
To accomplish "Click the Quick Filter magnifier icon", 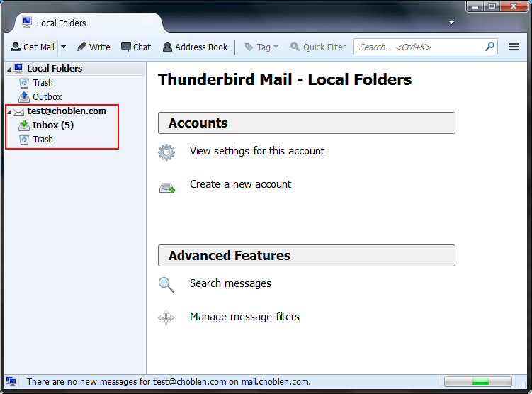I will tap(295, 47).
